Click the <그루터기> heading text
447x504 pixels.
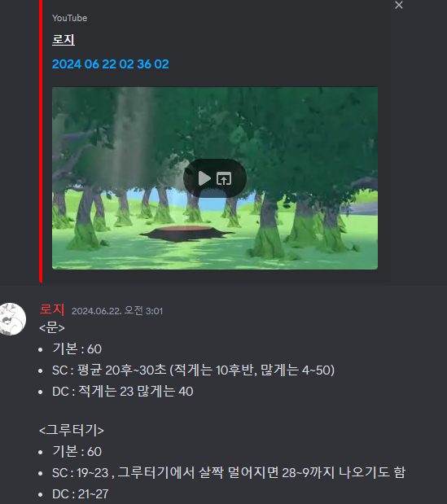click(x=72, y=430)
